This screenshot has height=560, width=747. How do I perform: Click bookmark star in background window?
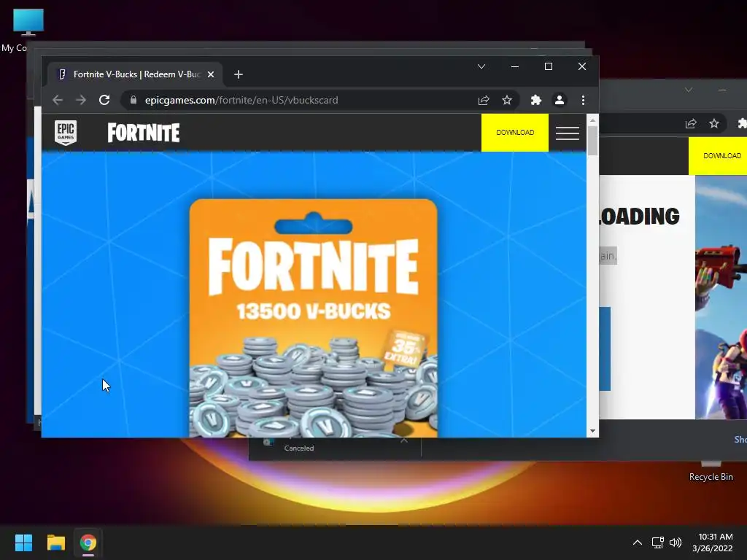[713, 124]
